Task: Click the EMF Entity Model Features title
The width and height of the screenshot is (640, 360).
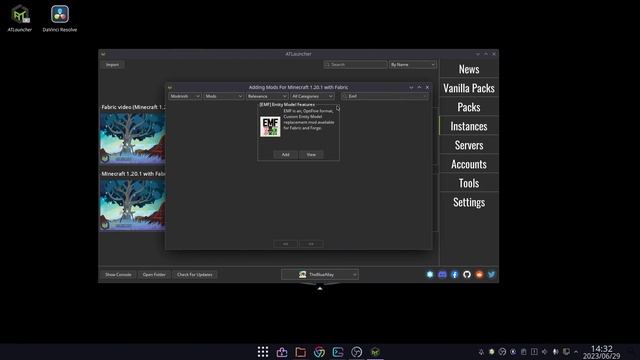Action: [287, 105]
